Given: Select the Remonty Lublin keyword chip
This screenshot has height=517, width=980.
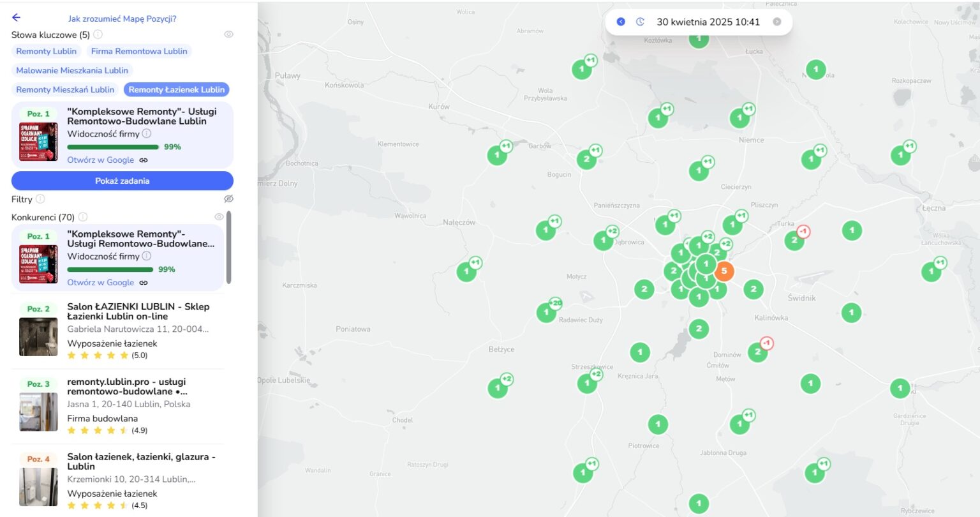Looking at the screenshot, I should tap(46, 51).
